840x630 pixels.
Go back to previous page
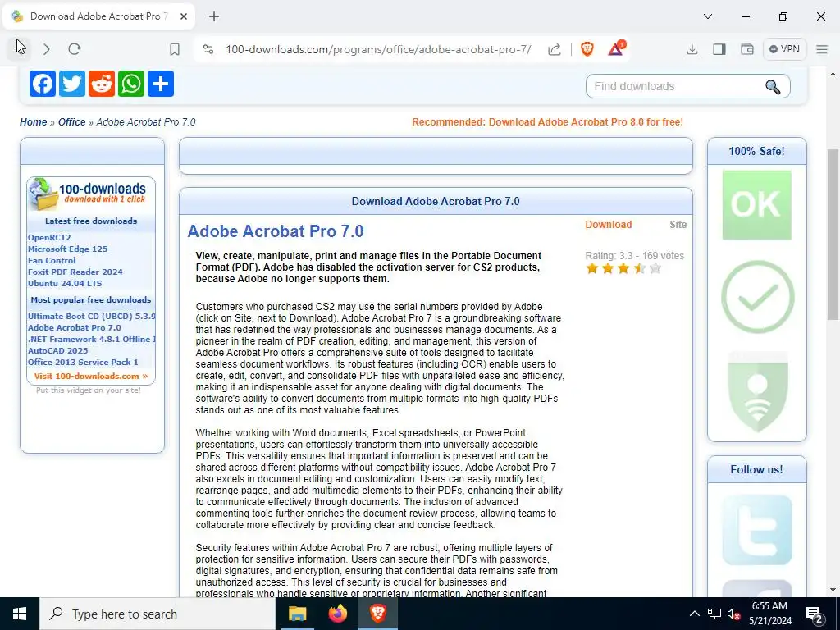coord(20,48)
